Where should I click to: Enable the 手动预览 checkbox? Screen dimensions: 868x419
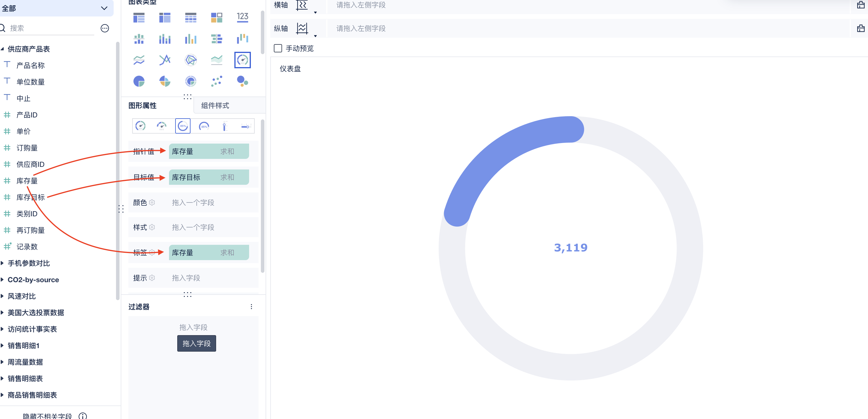(x=278, y=49)
